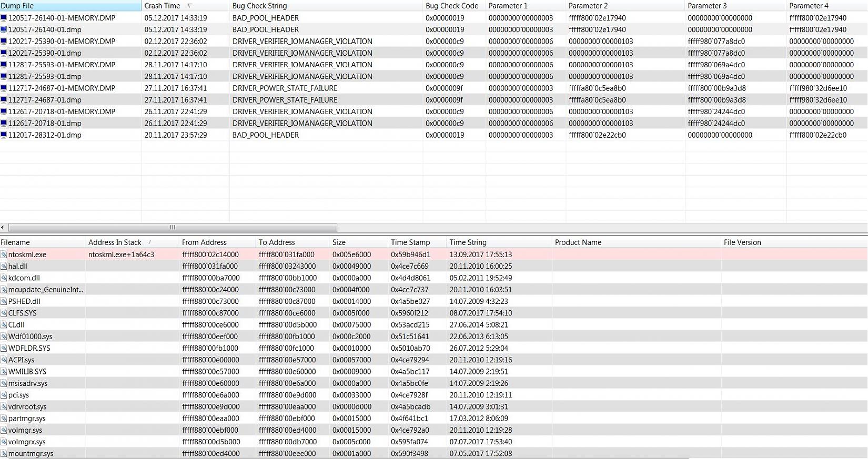868x459 pixels.
Task: Click the horizontal scrollbar thumb in upper pane
Action: 173,228
